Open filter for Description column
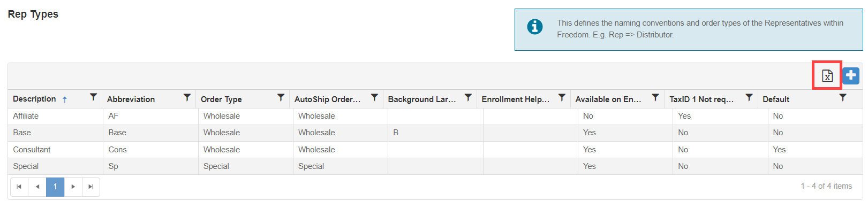 click(x=93, y=97)
